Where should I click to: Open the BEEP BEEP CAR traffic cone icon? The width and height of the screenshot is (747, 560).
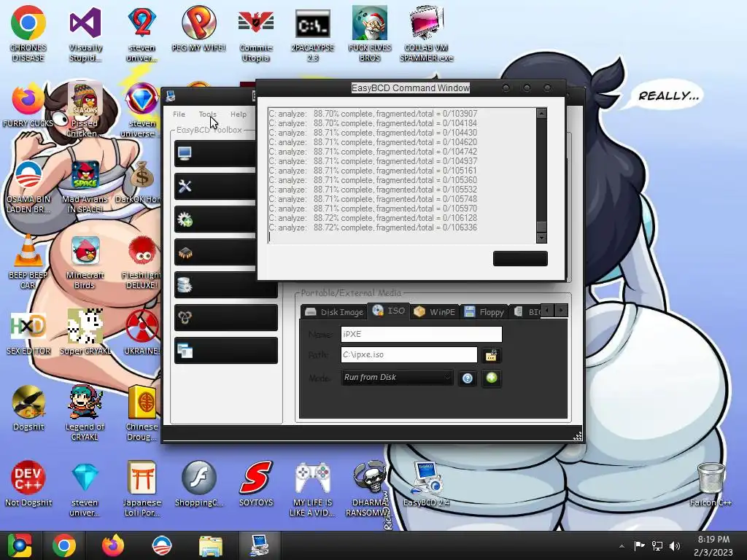pos(28,262)
